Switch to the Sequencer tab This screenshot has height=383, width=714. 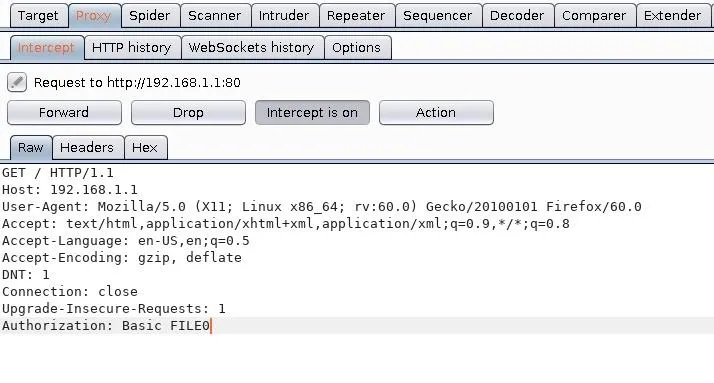click(438, 16)
